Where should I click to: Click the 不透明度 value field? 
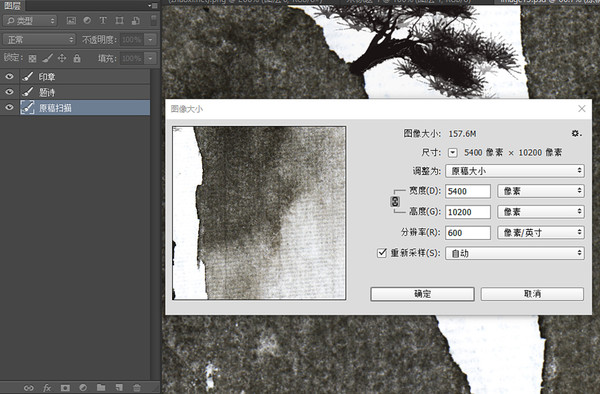[x=132, y=39]
